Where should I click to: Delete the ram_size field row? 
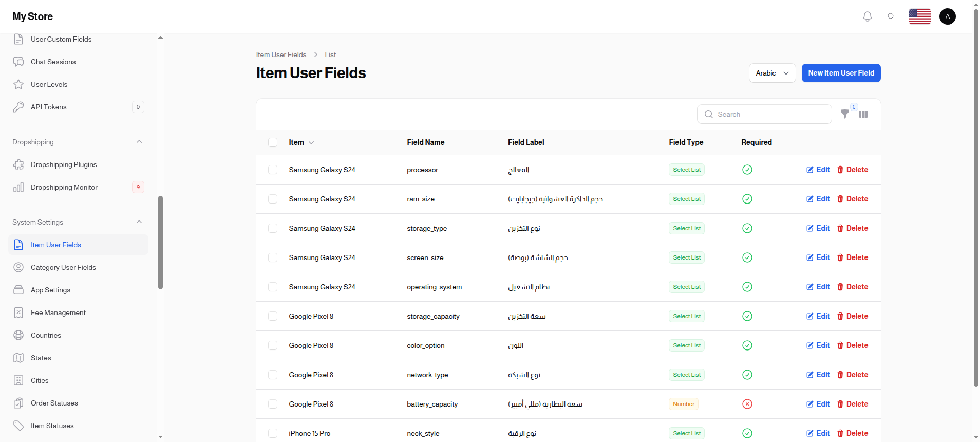853,199
